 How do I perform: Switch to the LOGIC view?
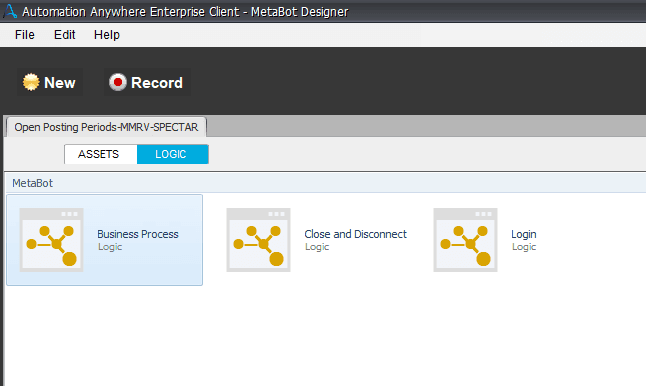(x=173, y=154)
